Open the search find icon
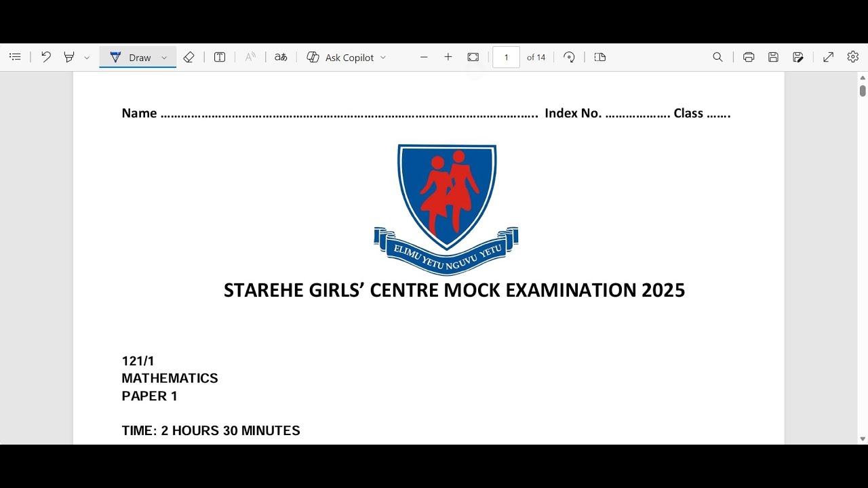Image resolution: width=868 pixels, height=488 pixels. (717, 58)
